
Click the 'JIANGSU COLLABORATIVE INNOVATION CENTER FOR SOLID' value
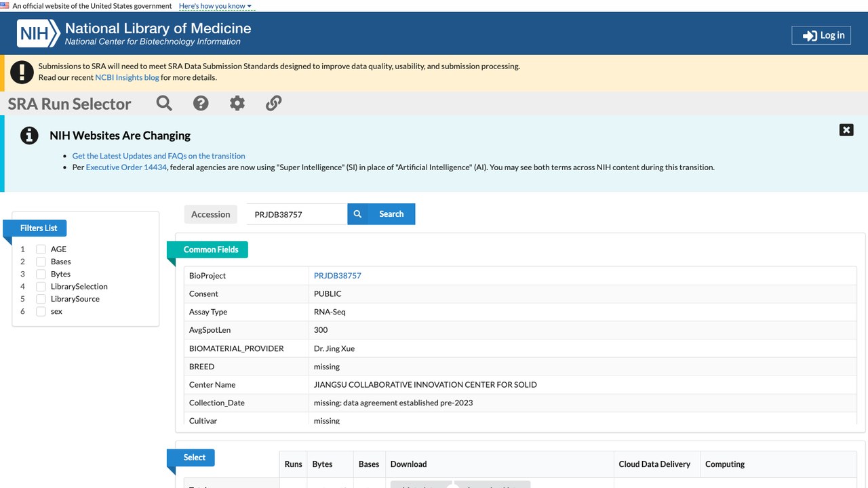(x=425, y=385)
